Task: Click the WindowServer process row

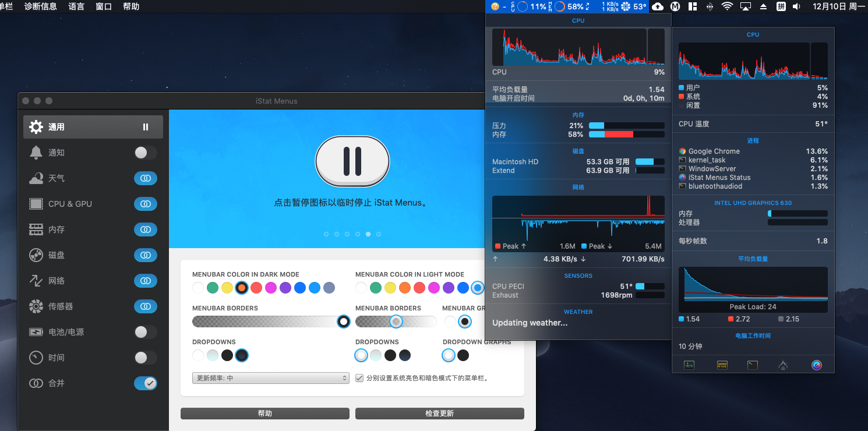Action: 753,169
